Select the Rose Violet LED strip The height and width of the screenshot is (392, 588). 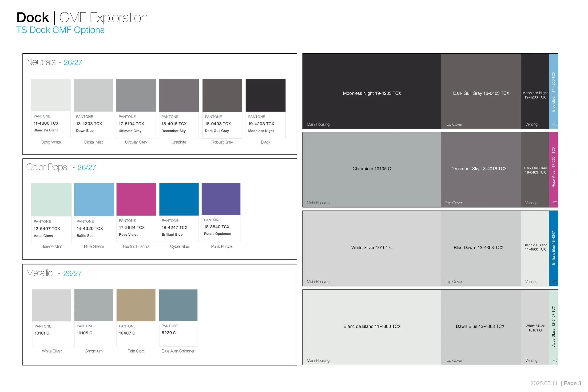pyautogui.click(x=553, y=170)
